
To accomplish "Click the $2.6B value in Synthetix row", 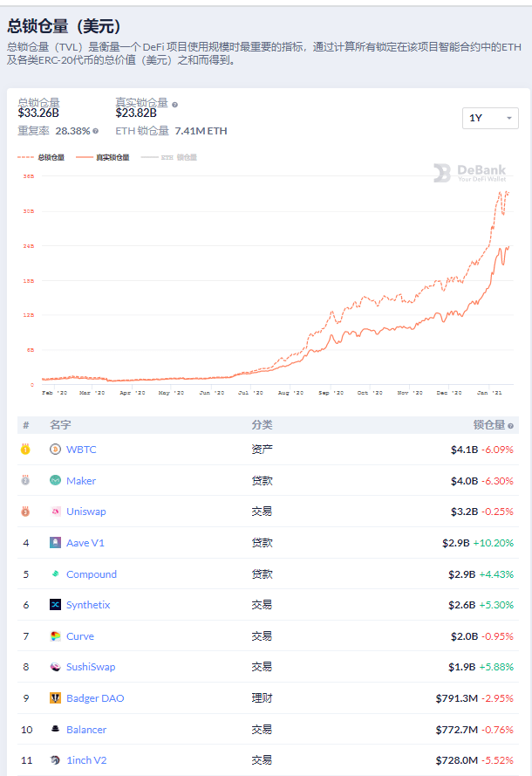I will coord(461,605).
